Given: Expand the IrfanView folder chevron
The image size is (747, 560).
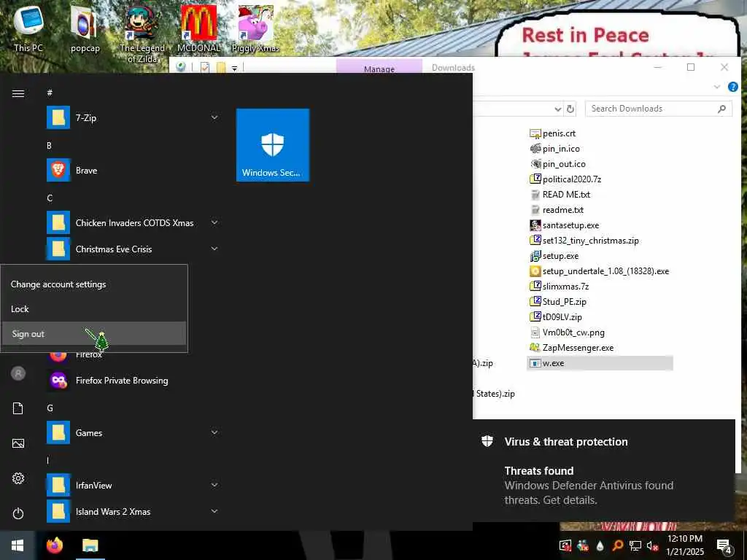Looking at the screenshot, I should 214,485.
